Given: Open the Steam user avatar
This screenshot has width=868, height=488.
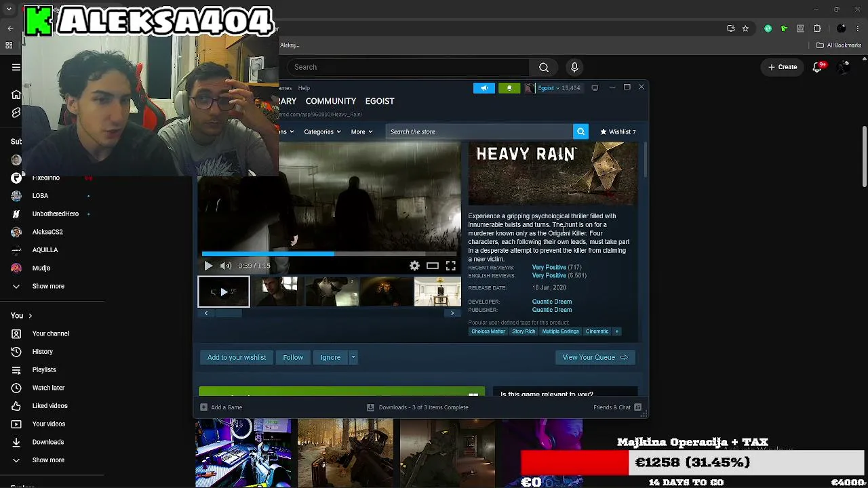Looking at the screenshot, I should pos(529,88).
